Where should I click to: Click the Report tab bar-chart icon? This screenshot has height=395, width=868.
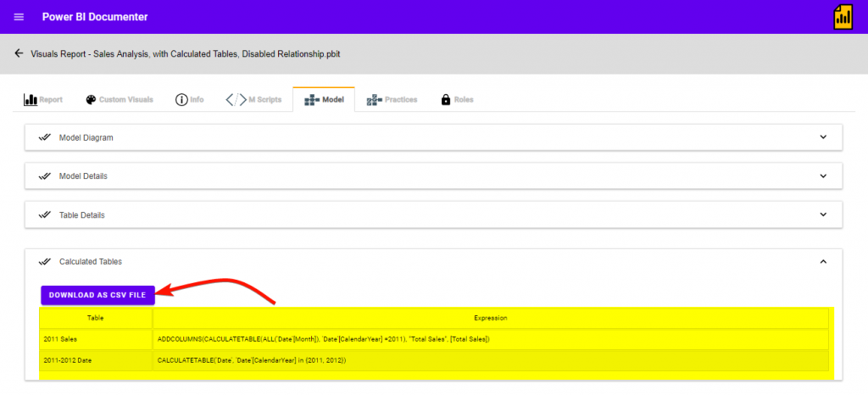point(31,99)
